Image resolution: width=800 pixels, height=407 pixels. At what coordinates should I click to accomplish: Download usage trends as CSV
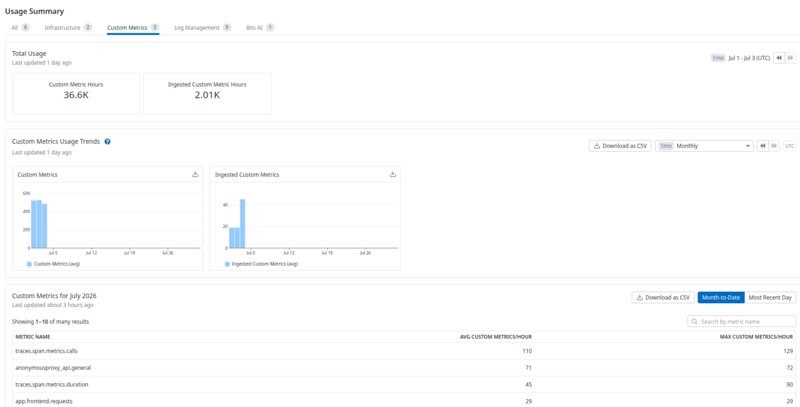click(x=620, y=146)
